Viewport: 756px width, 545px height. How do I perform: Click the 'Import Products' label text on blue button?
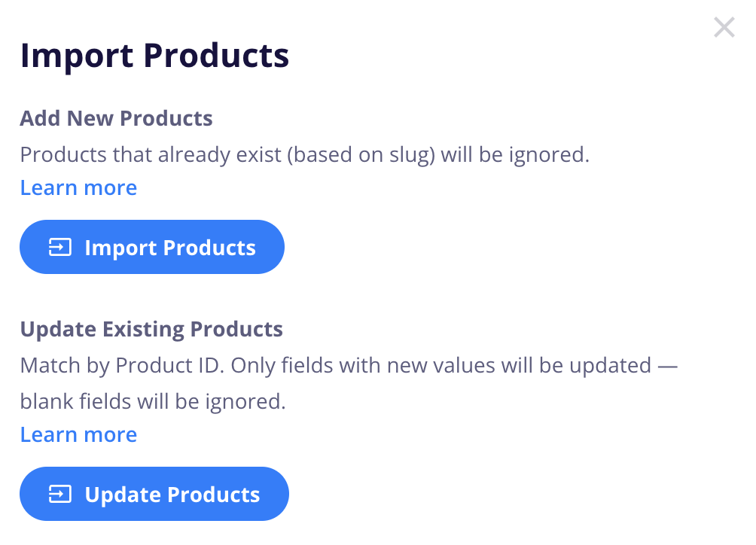click(170, 248)
